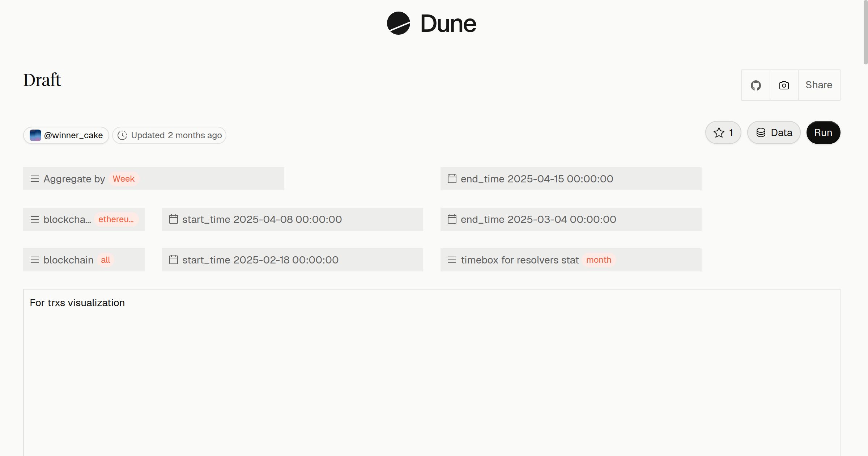Star this query
This screenshot has width=868, height=456.
tap(723, 132)
